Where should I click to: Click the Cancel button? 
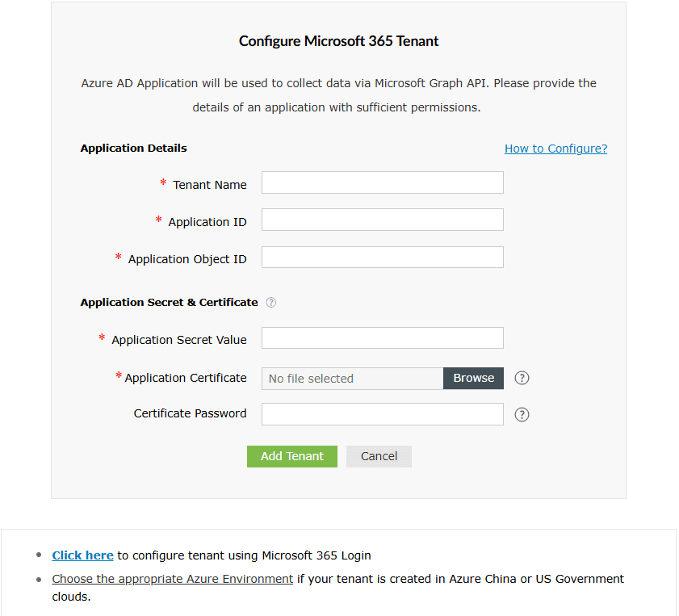coord(379,456)
